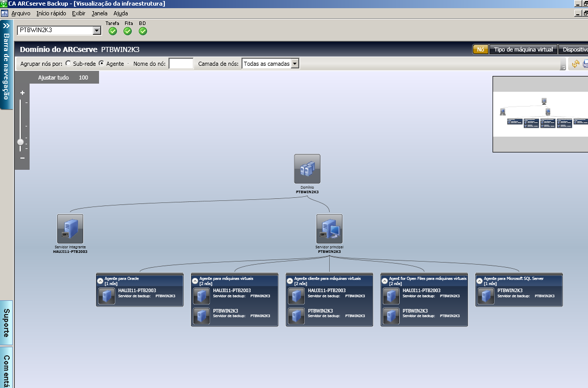Click HAUJI11-PTB2003 icon in Agent for Open Files
Screen dimensions: 588x388
(391, 296)
